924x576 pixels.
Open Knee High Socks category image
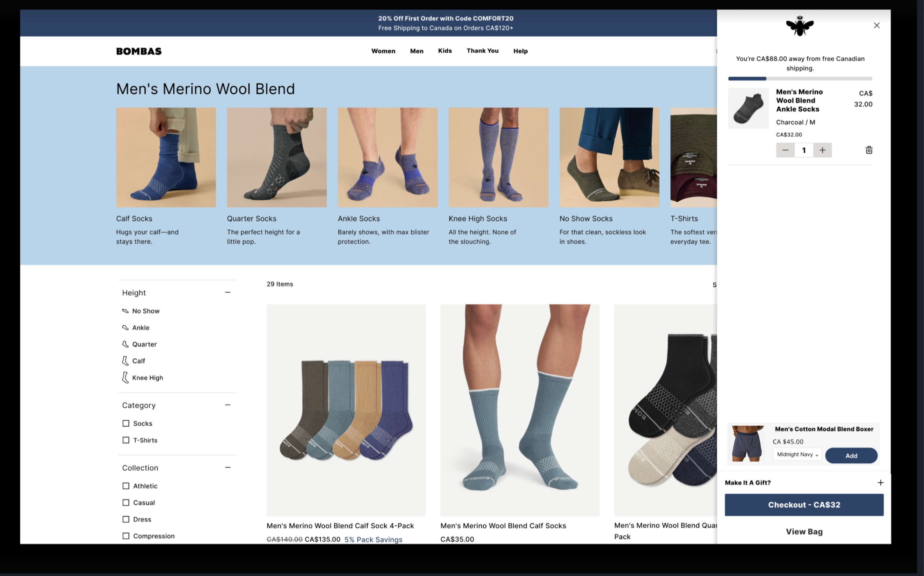coord(499,157)
